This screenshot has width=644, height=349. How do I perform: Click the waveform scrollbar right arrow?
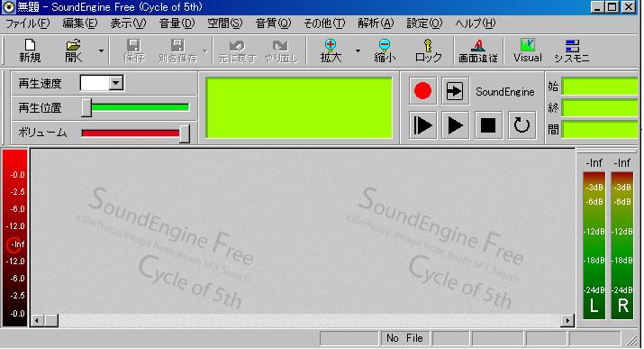[567, 320]
